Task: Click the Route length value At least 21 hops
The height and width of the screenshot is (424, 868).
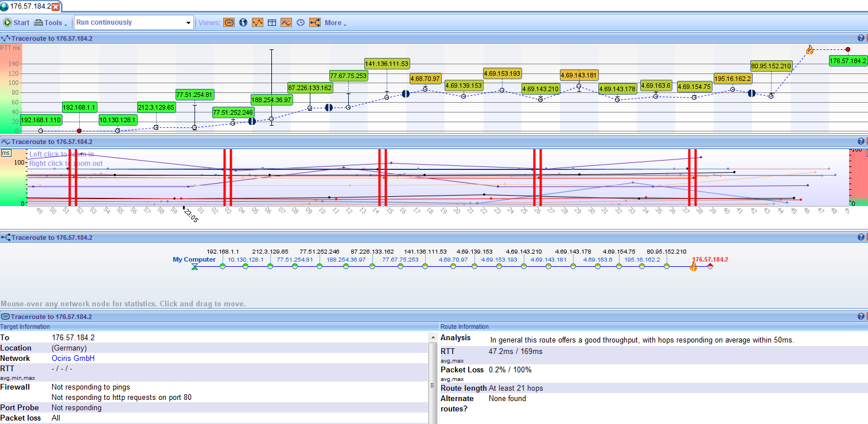Action: [516, 388]
